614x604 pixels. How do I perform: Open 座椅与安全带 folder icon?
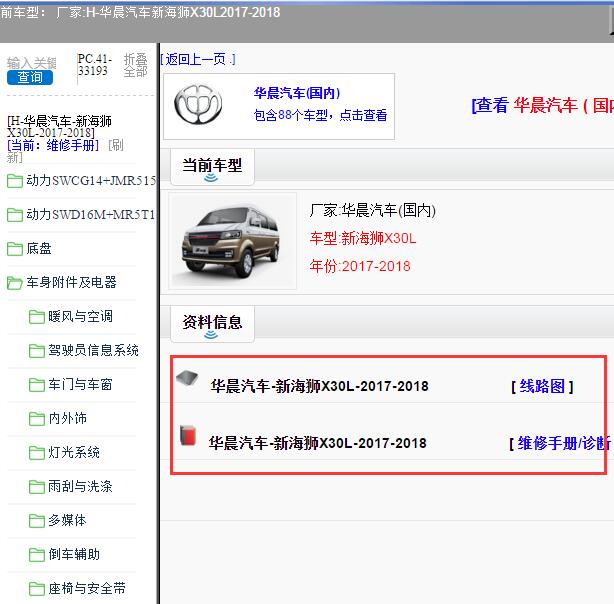[x=37, y=589]
